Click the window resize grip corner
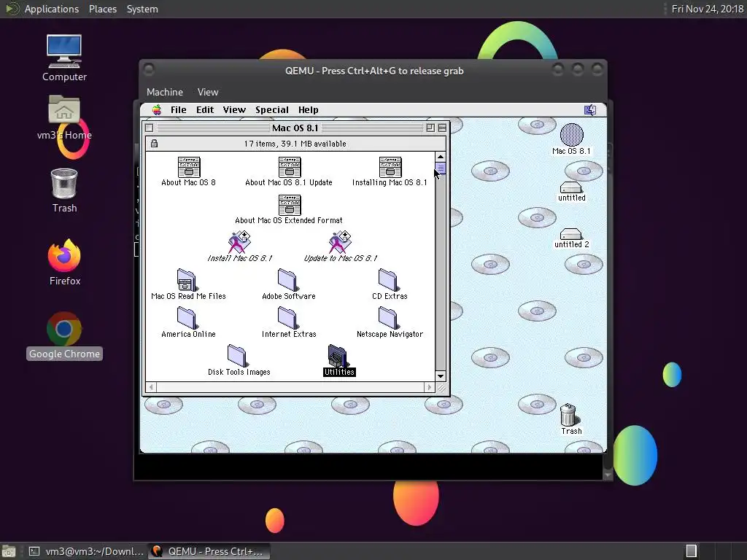747x560 pixels. click(441, 388)
